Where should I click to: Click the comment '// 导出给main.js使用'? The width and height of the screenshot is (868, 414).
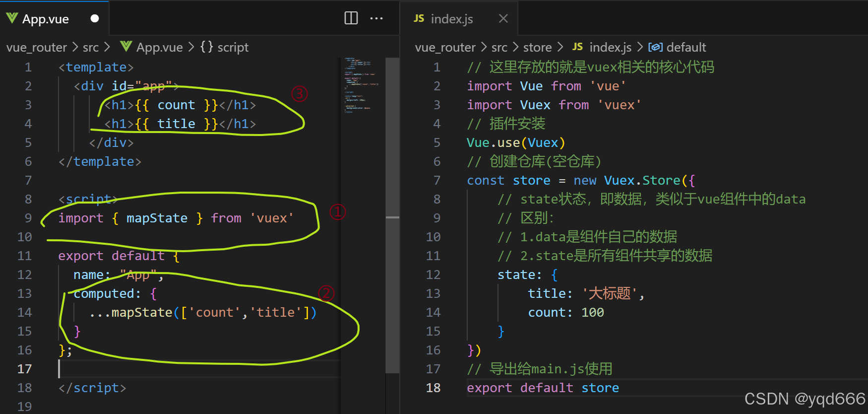pos(540,369)
